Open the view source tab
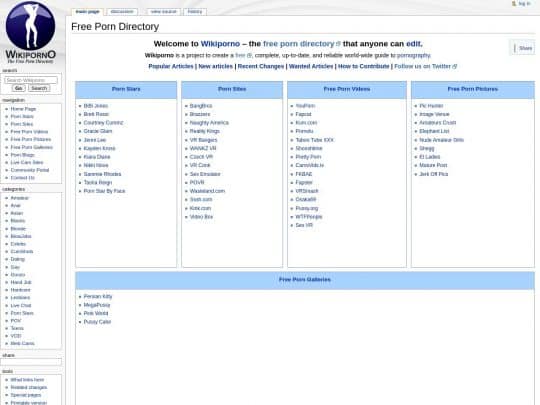The height and width of the screenshot is (405, 540). (163, 12)
